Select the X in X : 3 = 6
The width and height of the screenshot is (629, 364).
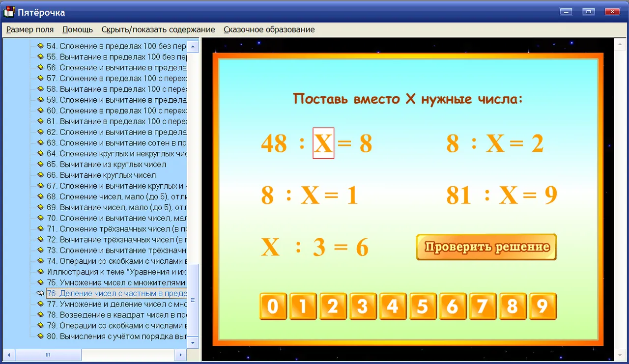click(270, 247)
